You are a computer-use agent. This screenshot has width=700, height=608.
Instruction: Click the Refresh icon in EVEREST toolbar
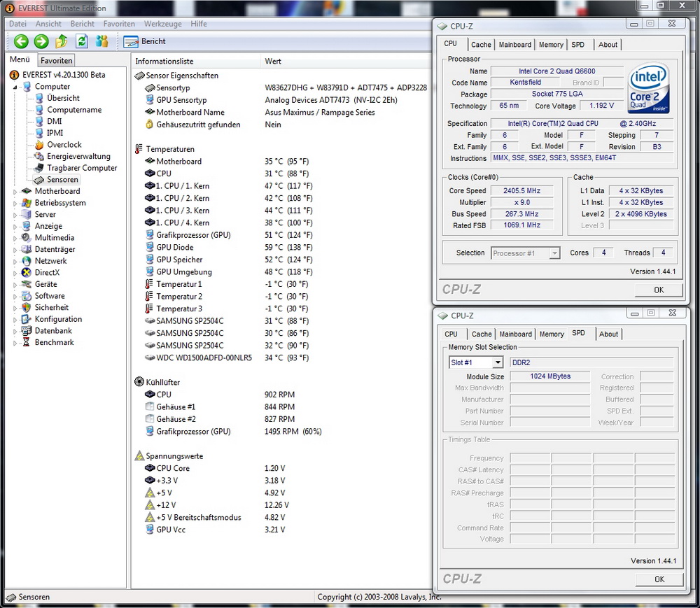pos(82,41)
